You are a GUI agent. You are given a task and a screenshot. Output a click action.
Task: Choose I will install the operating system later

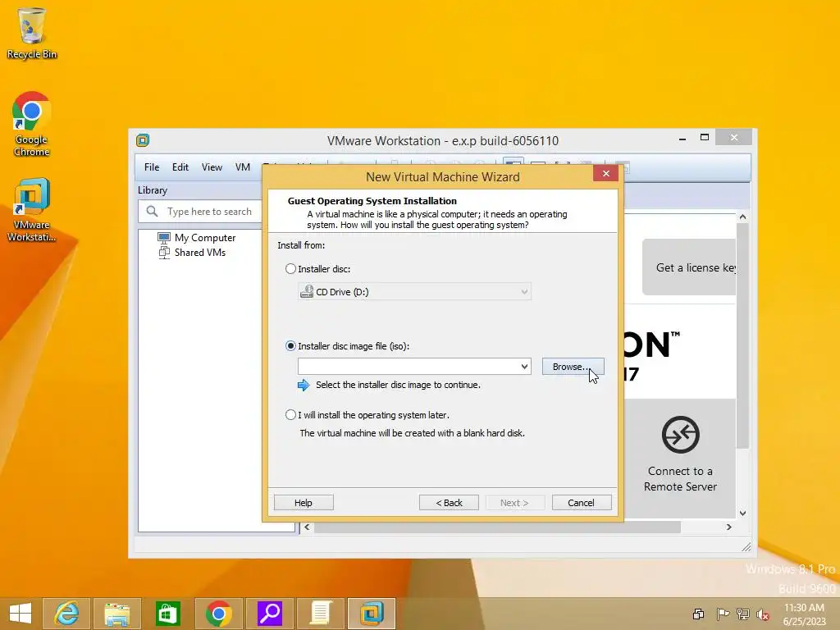(x=290, y=414)
